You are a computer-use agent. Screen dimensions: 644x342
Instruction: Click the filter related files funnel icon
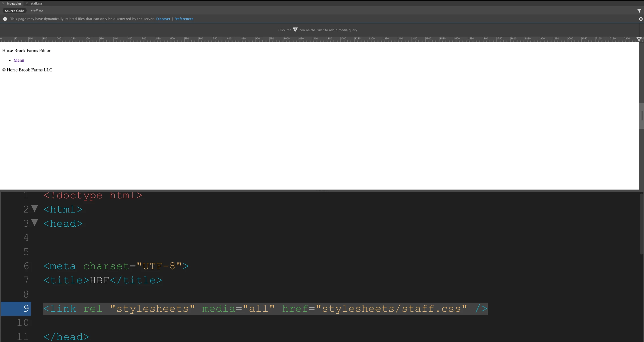pos(639,11)
